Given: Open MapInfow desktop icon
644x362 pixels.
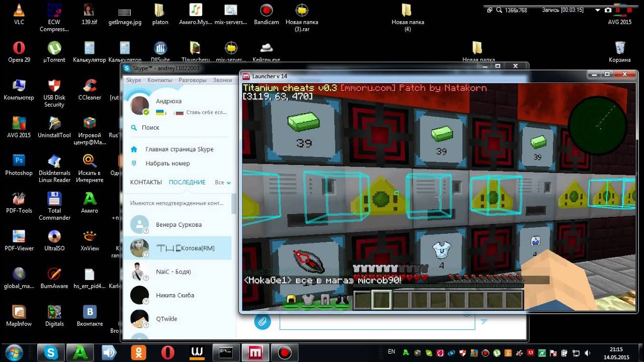Looking at the screenshot, I should pyautogui.click(x=19, y=316).
